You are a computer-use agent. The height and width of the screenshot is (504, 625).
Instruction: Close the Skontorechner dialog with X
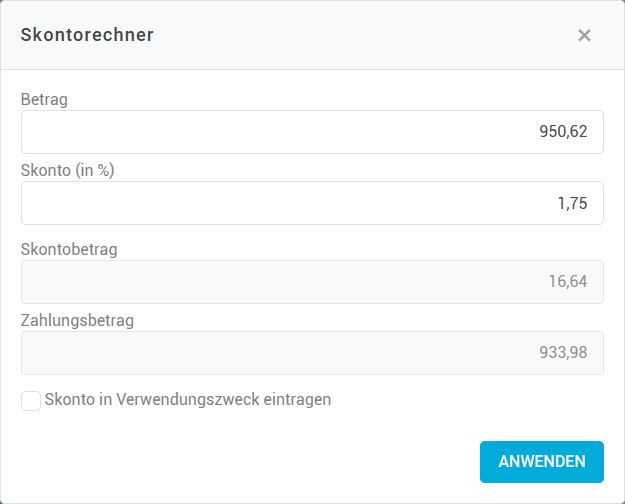[584, 35]
